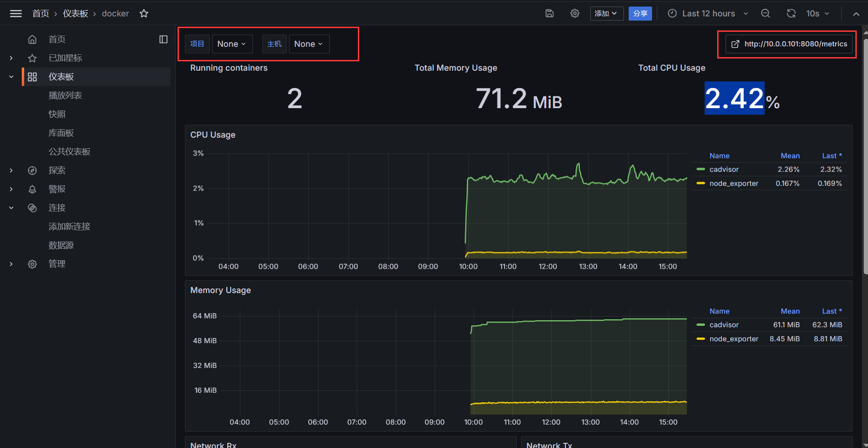Click the starred star icon in sidebar
The image size is (868, 448).
pos(32,58)
